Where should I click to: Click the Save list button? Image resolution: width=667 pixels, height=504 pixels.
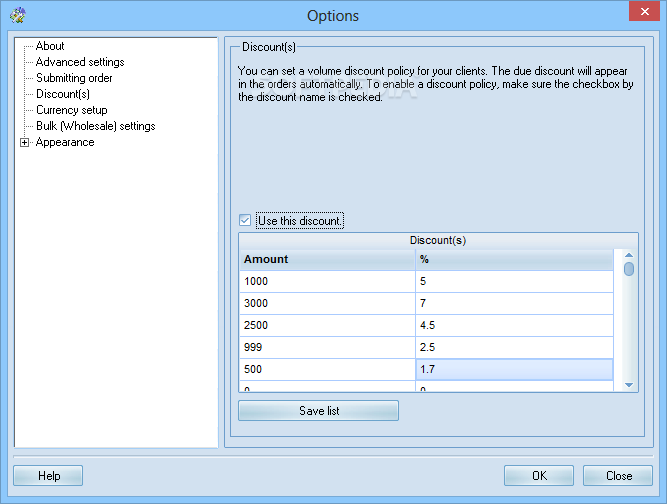(x=319, y=411)
